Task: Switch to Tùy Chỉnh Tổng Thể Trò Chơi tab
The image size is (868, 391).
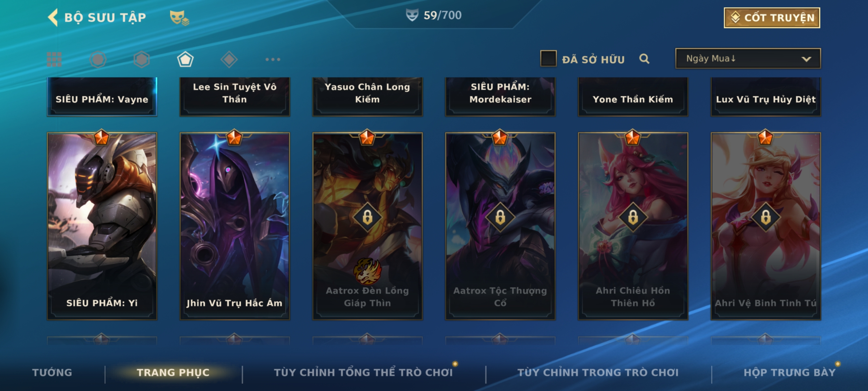Action: (363, 373)
